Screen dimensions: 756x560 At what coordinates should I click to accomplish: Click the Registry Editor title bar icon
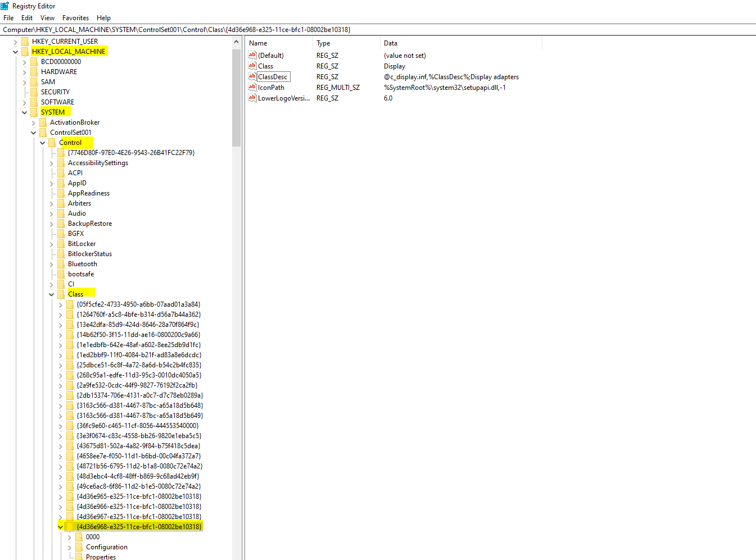[x=5, y=6]
